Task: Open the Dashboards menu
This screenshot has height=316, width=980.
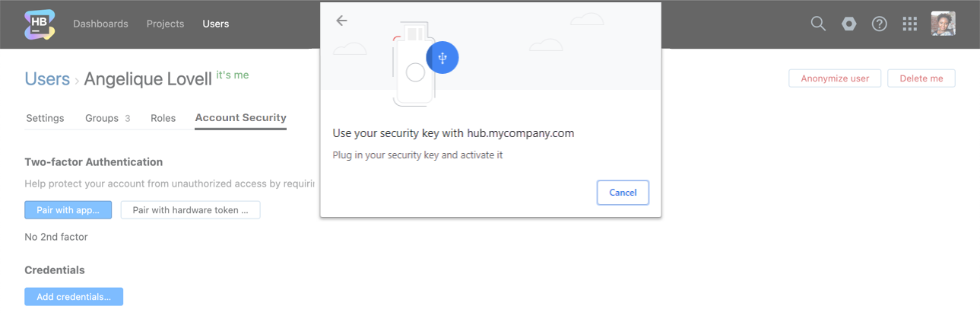Action: [100, 24]
